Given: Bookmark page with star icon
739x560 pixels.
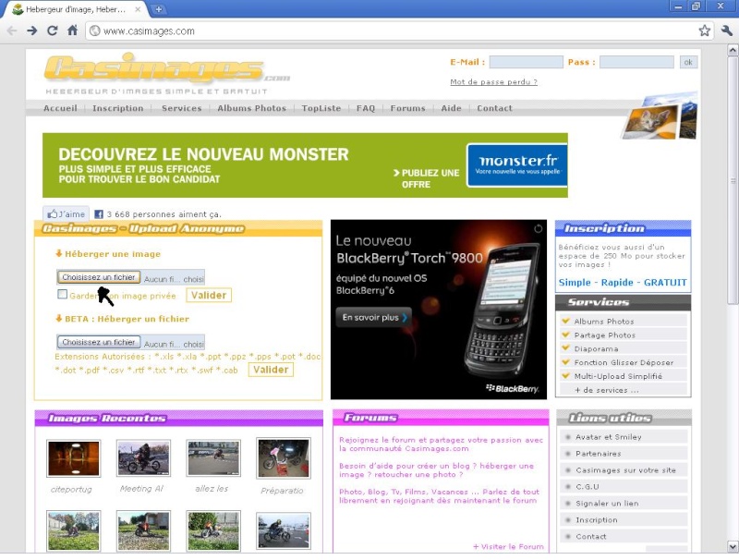Looking at the screenshot, I should 704,31.
